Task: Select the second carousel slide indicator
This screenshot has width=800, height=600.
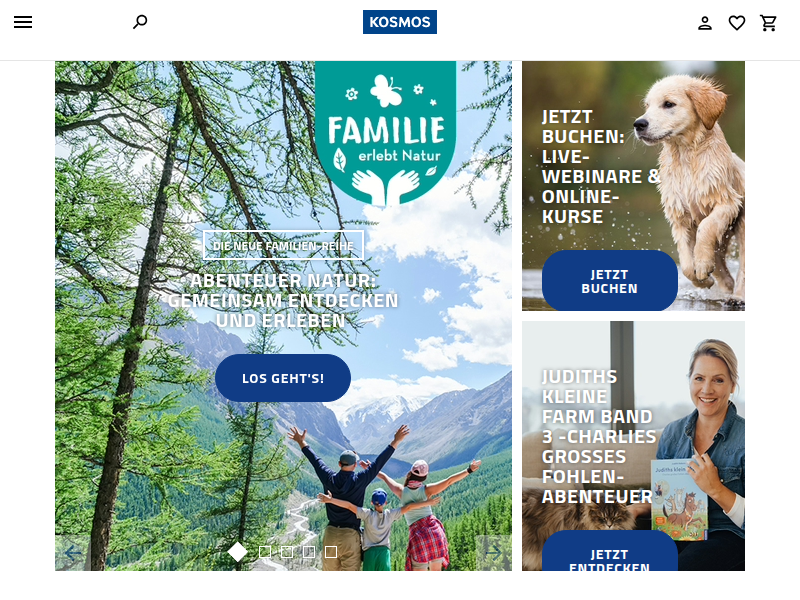Action: (265, 552)
